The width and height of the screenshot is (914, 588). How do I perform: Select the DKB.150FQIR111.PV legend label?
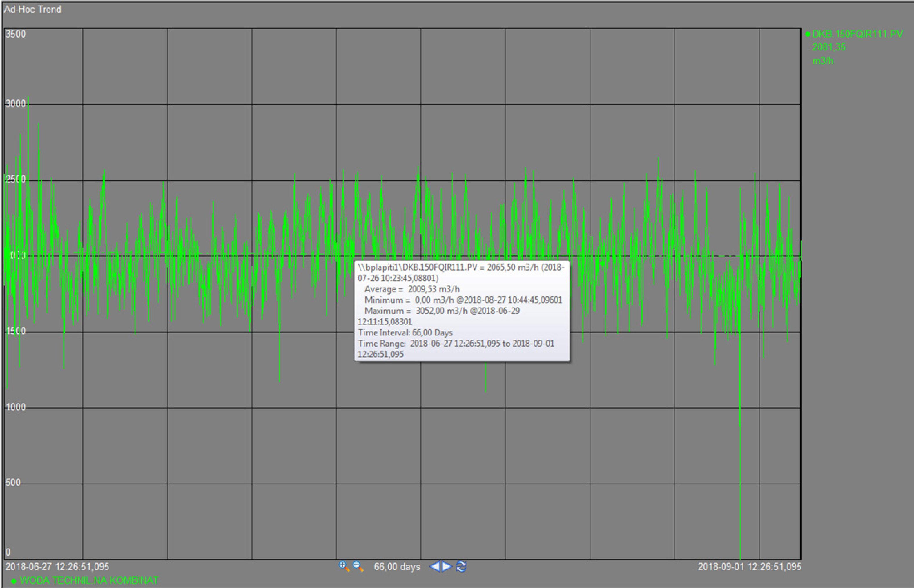click(x=857, y=35)
